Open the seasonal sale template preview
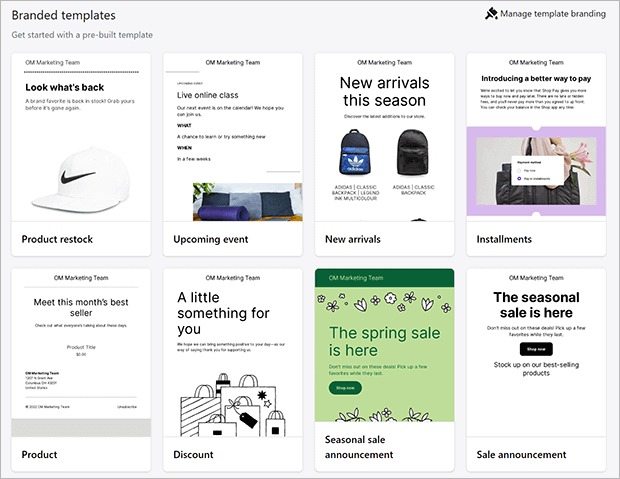620x479 pixels. (536, 352)
